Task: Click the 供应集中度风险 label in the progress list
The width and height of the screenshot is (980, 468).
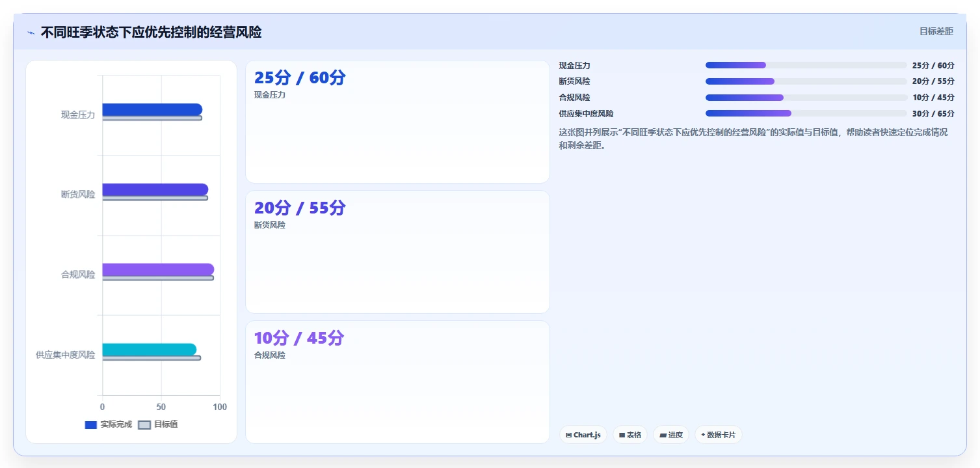Action: 587,114
